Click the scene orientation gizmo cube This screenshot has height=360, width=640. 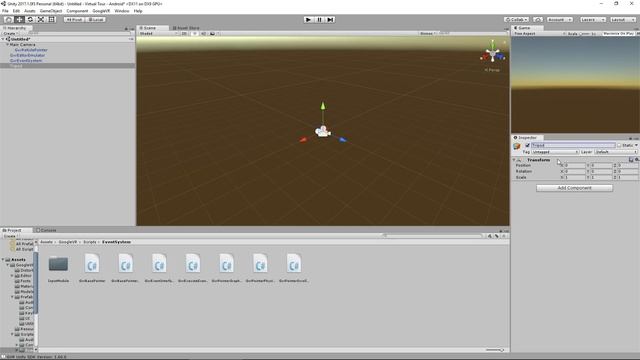493,53
